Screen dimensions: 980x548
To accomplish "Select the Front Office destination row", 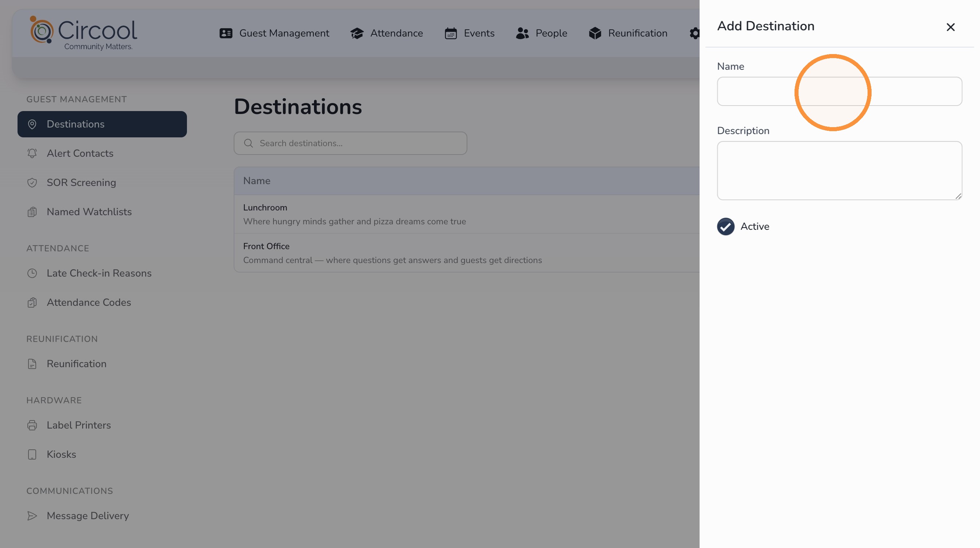I will pyautogui.click(x=467, y=253).
